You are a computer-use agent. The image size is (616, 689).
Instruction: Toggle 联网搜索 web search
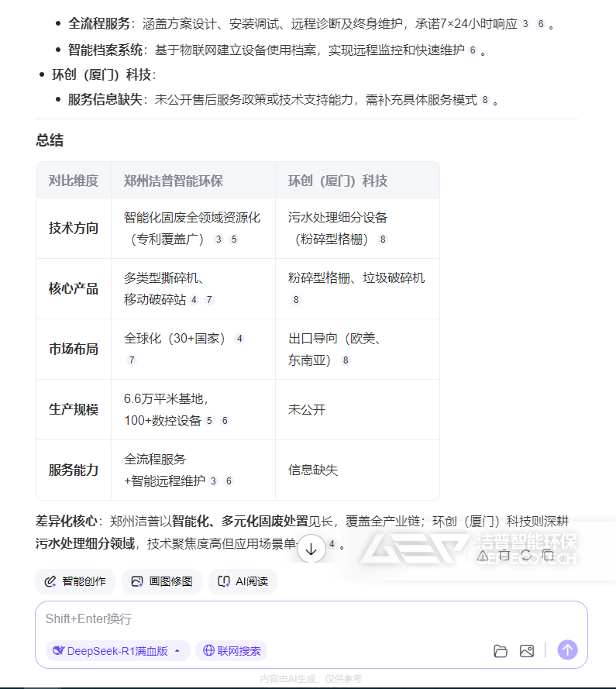[232, 651]
